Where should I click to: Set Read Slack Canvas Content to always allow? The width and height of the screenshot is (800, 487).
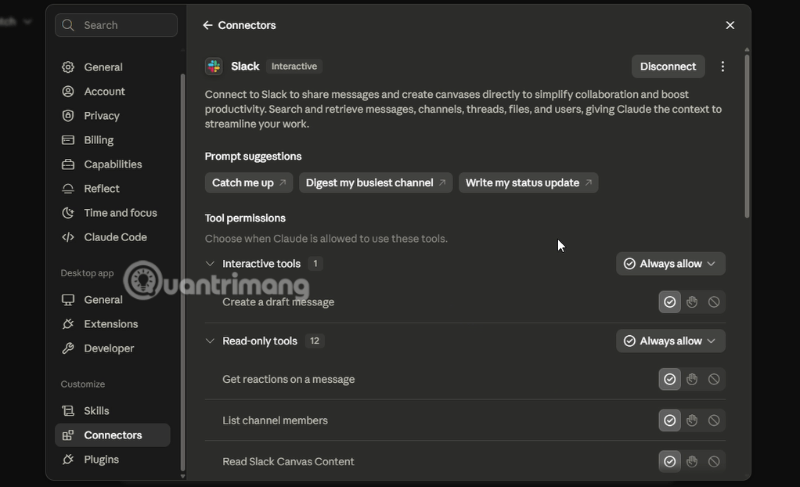[670, 462]
